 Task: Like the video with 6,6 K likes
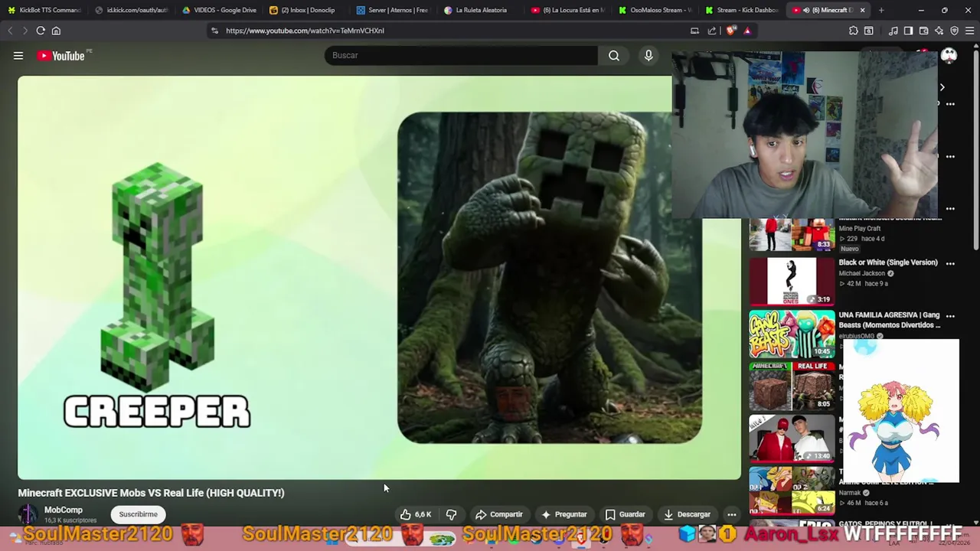[x=416, y=514]
